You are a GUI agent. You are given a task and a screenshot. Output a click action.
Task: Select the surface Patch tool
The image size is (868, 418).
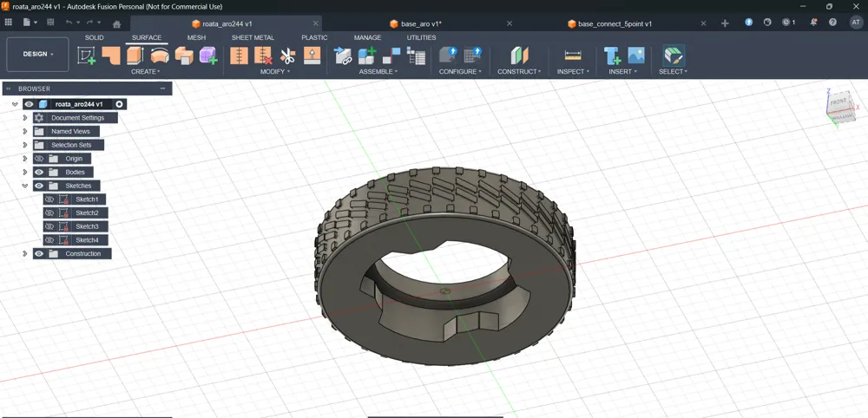click(111, 56)
